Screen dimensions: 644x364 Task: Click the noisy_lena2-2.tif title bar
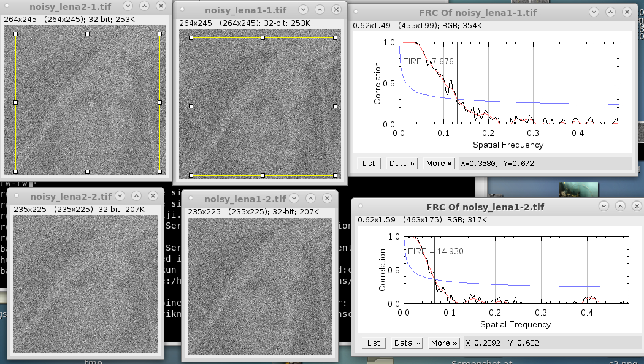point(71,196)
